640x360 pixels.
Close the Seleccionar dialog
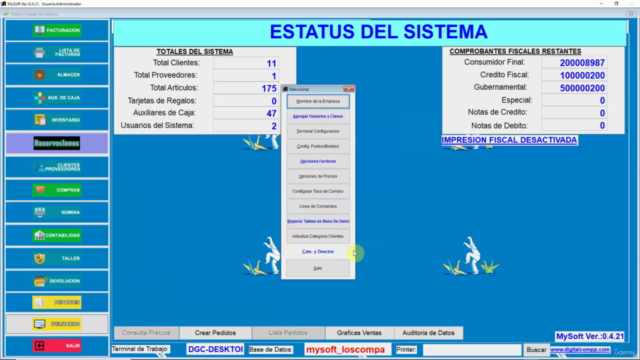coord(349,89)
